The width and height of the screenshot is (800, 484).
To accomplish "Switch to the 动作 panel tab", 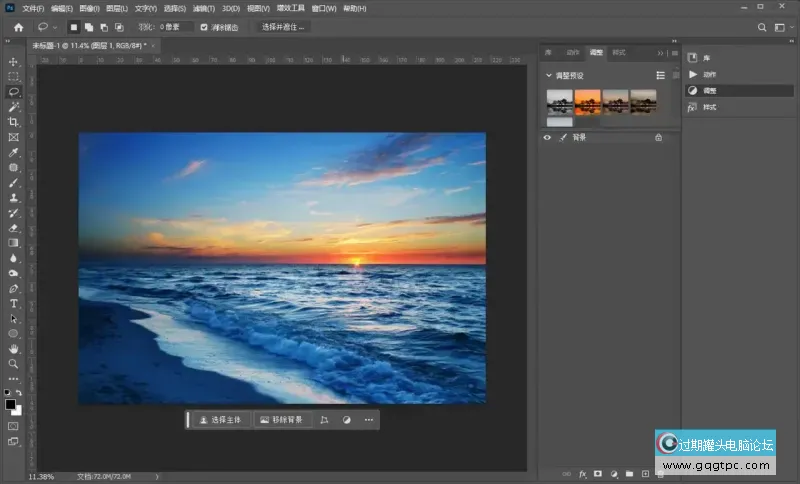I will tap(573, 53).
